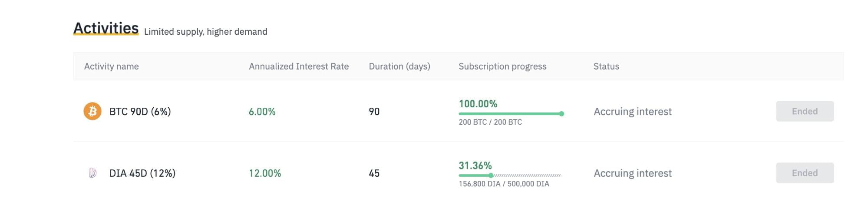Click the Ended button in BTC row
Viewport: 868px width, 202px height.
coord(805,111)
